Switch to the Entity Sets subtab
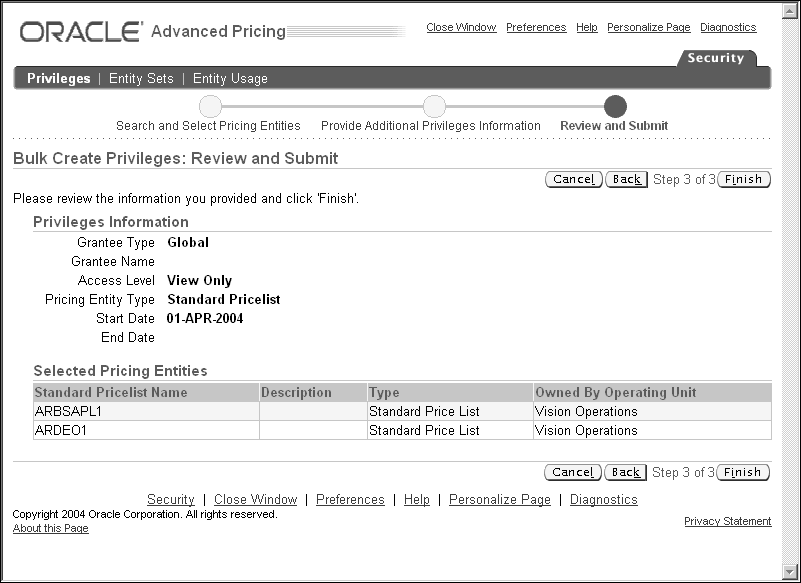 [141, 78]
